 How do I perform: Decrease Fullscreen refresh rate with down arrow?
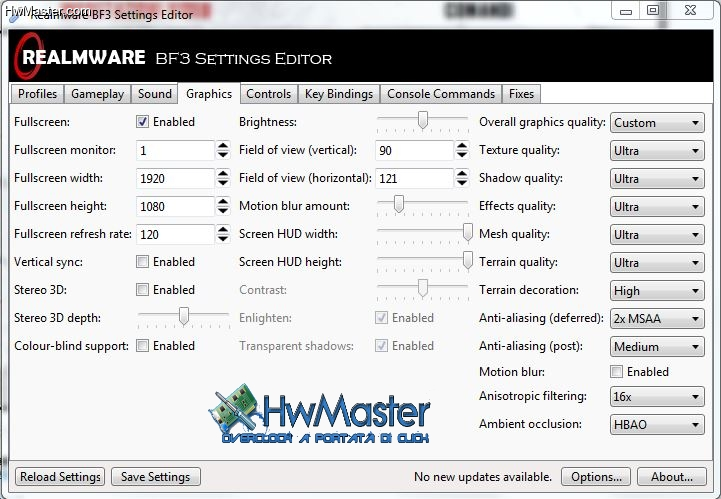(223, 239)
